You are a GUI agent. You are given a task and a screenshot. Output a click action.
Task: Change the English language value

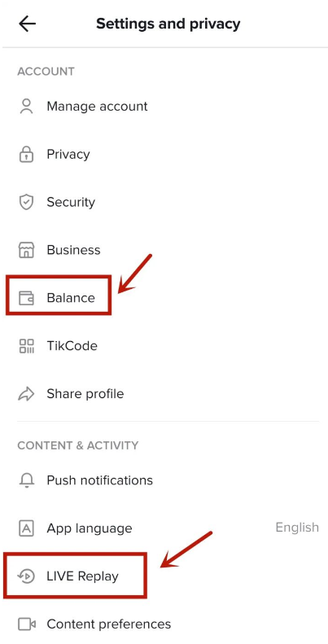click(x=297, y=528)
